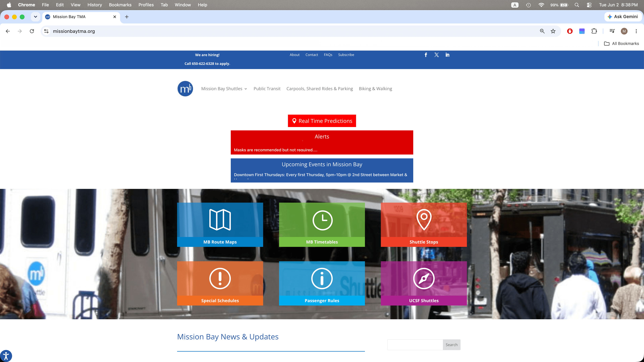
Task: Open the accessibility widget icon
Action: click(x=6, y=356)
